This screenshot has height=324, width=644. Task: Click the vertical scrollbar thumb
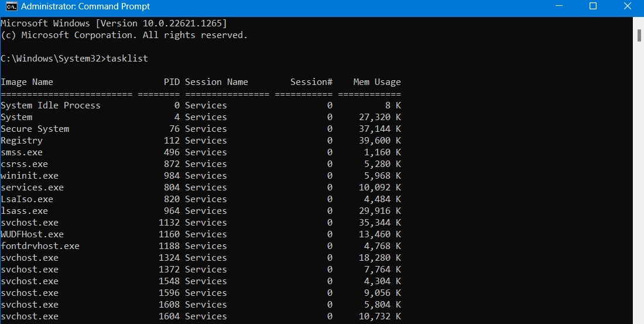(639, 35)
